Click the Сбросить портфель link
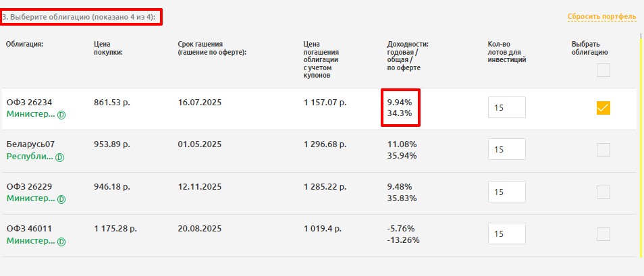The image size is (644, 276). [x=601, y=16]
